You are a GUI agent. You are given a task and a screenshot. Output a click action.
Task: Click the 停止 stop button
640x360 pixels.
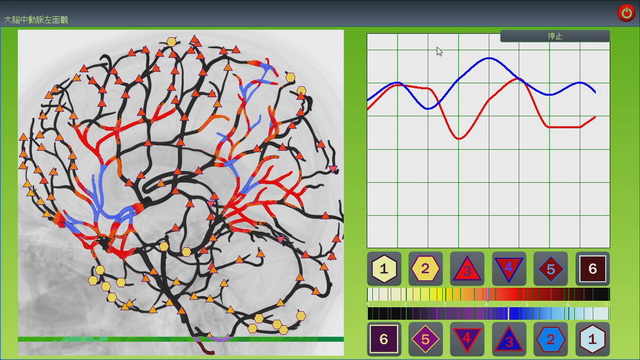pos(555,36)
